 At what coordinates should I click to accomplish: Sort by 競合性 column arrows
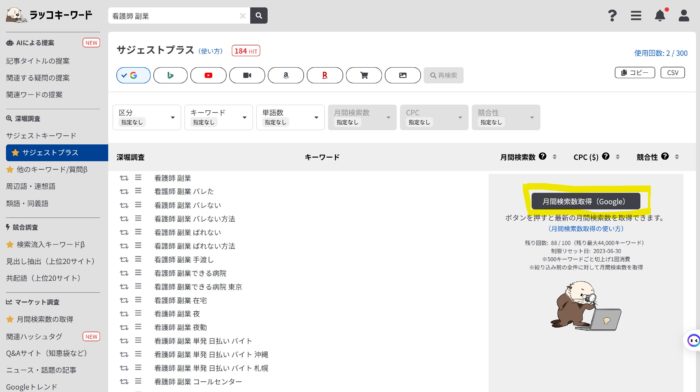coord(677,157)
